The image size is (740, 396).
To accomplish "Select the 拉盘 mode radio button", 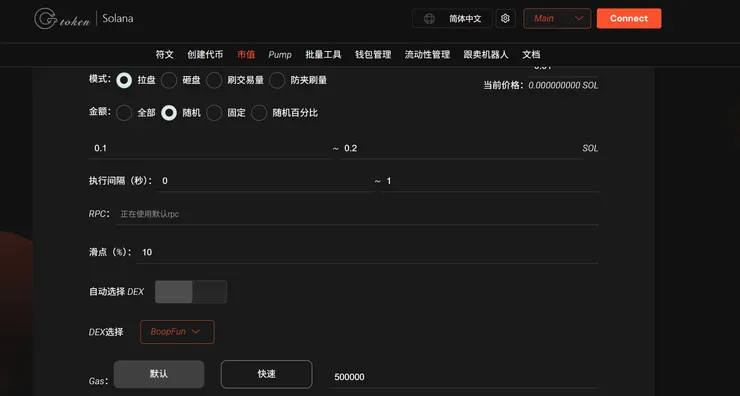I will pyautogui.click(x=124, y=80).
